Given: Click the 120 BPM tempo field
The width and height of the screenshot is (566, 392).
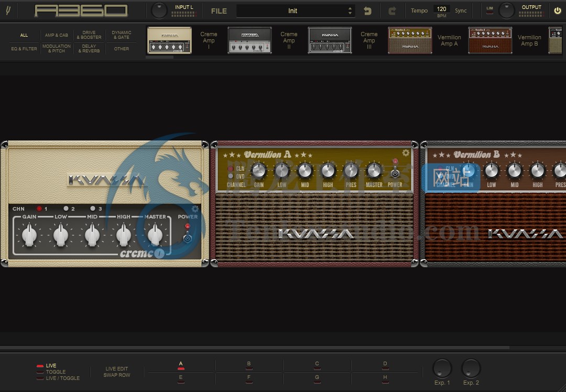Looking at the screenshot, I should (441, 9).
